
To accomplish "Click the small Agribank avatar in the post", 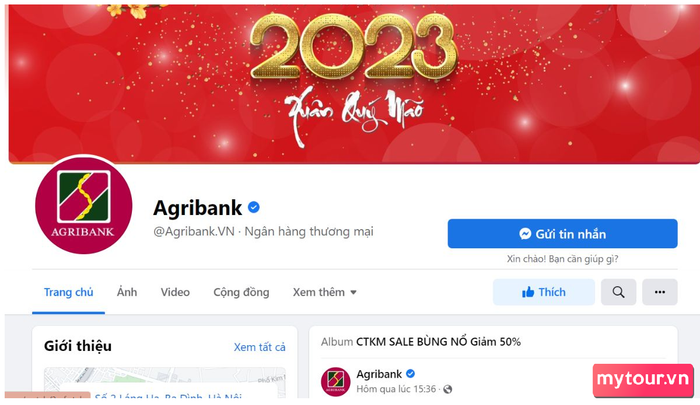I will pos(336,382).
